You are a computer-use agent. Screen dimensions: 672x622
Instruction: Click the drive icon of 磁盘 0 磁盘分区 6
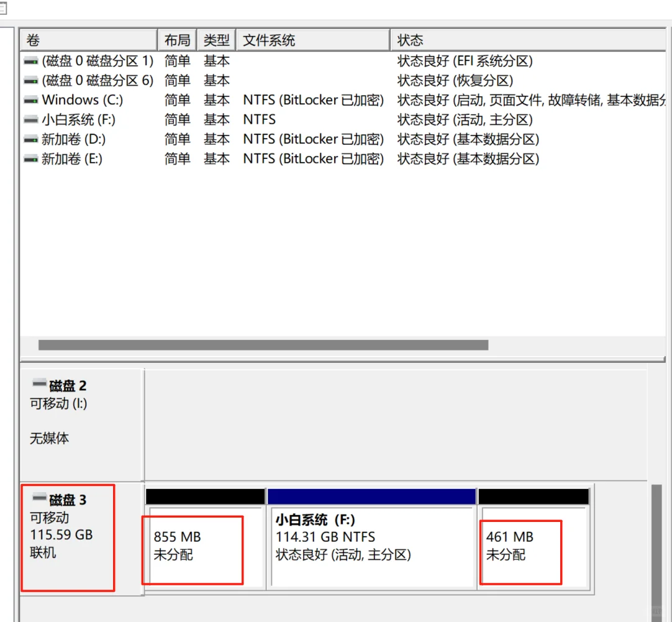point(31,81)
